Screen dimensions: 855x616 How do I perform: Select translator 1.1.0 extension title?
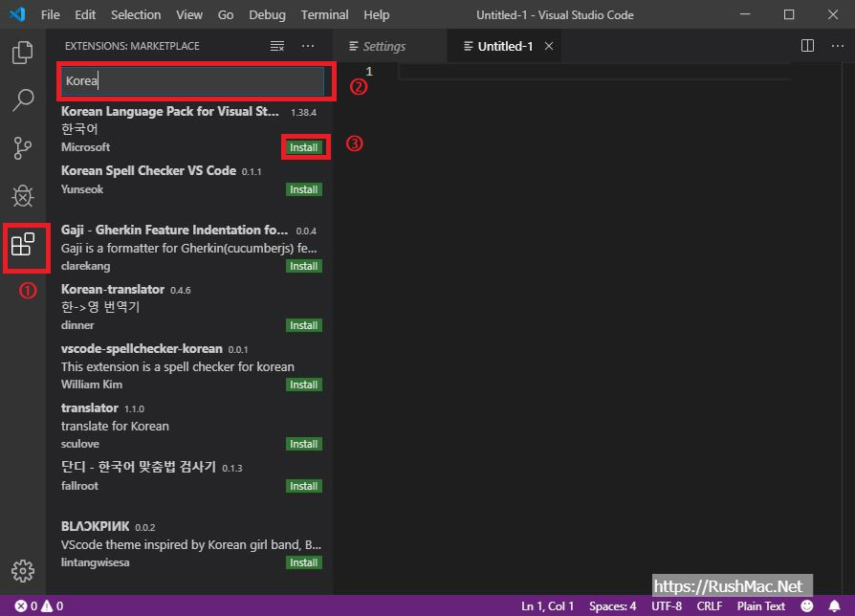click(90, 408)
